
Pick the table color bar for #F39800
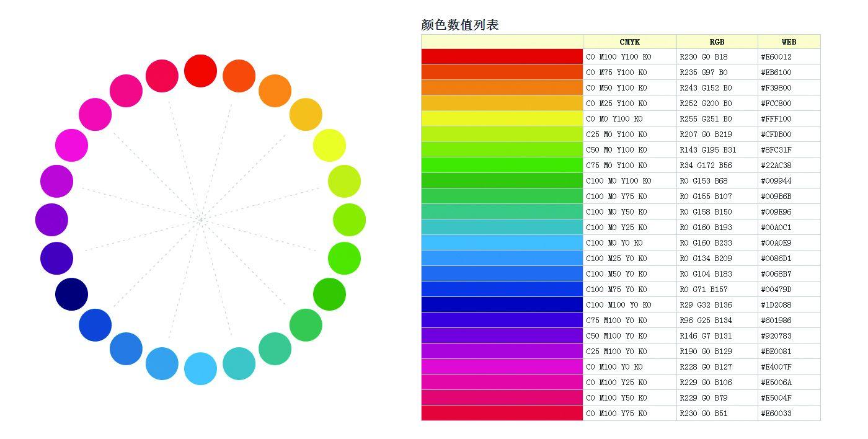(x=502, y=87)
